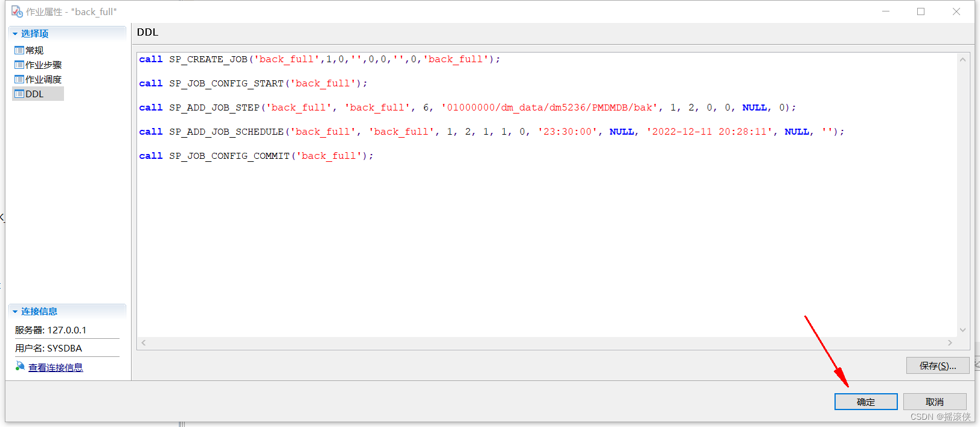Click the SP_ADD_JOB_STEP line

tap(467, 108)
